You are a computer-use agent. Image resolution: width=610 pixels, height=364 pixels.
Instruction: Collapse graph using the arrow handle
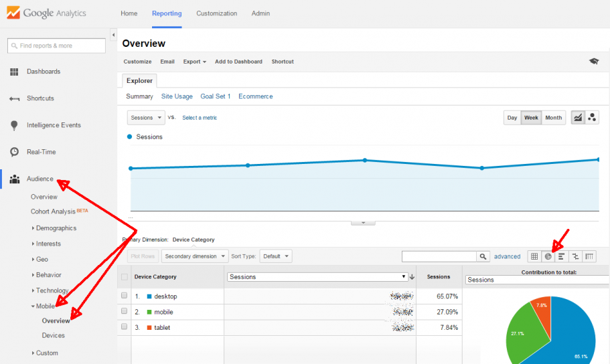coord(363,223)
